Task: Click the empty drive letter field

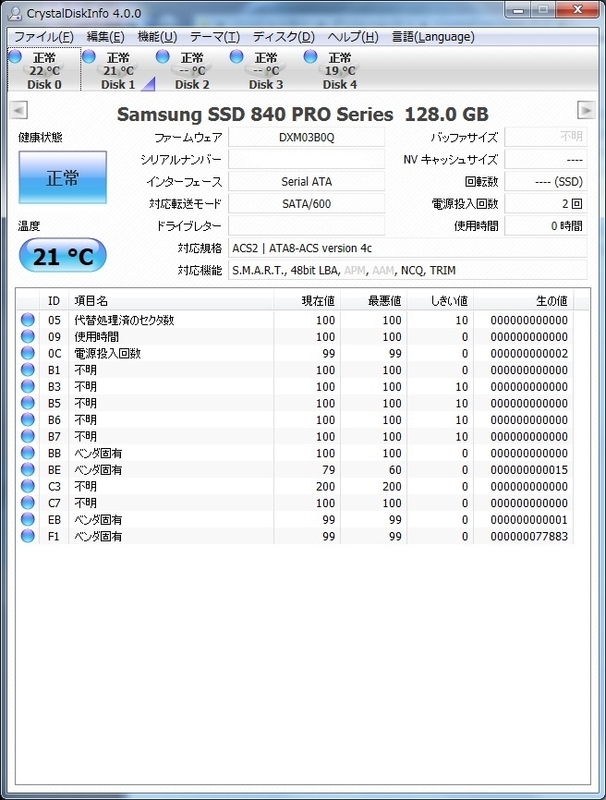Action: click(307, 226)
